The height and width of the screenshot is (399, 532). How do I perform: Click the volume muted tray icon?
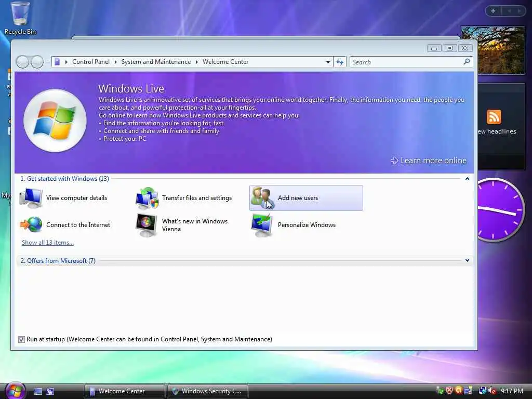492,391
